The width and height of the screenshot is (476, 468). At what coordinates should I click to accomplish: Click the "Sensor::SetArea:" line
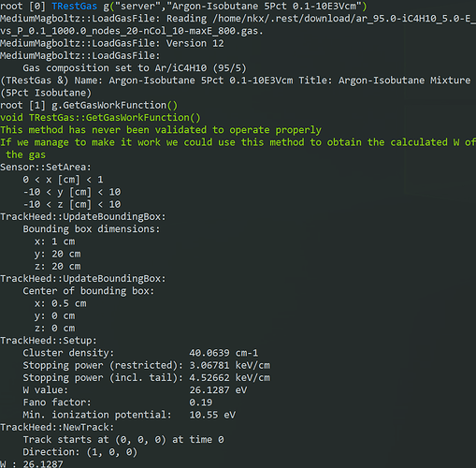46,168
